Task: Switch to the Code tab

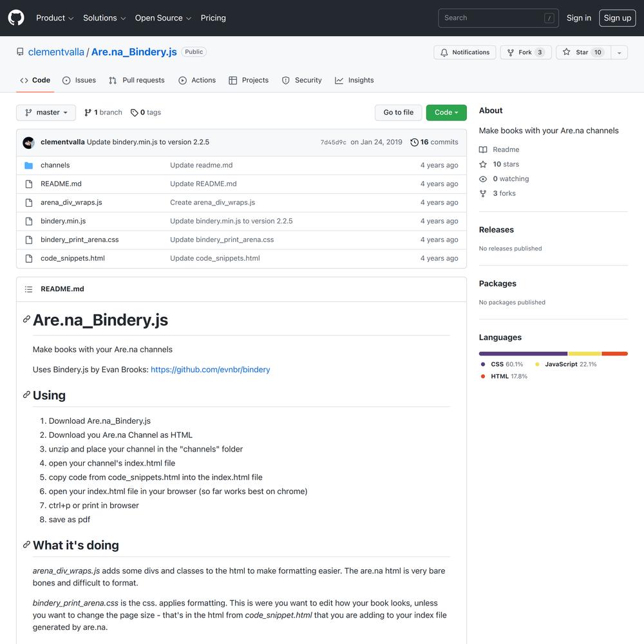Action: click(x=35, y=80)
